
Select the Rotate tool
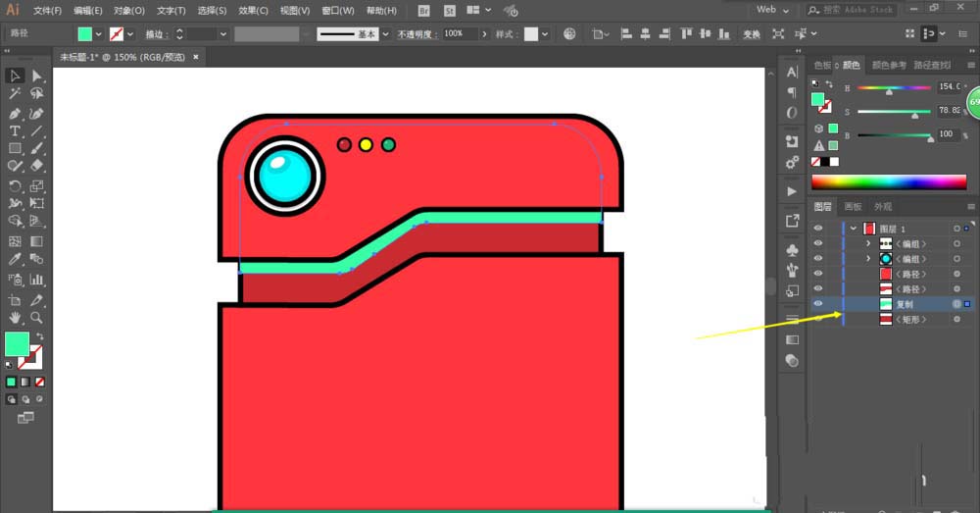pyautogui.click(x=15, y=185)
